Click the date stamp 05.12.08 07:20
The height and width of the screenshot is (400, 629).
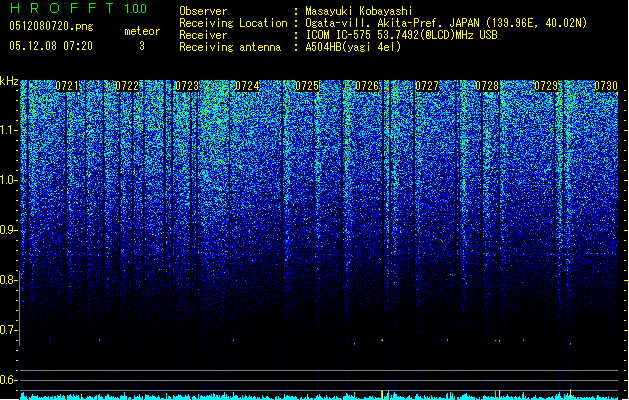click(x=51, y=46)
